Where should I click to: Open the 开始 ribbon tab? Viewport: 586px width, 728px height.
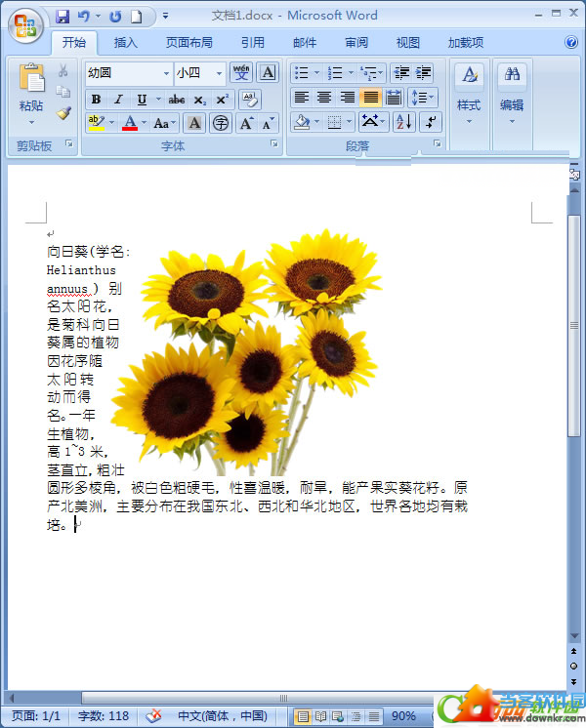point(74,43)
